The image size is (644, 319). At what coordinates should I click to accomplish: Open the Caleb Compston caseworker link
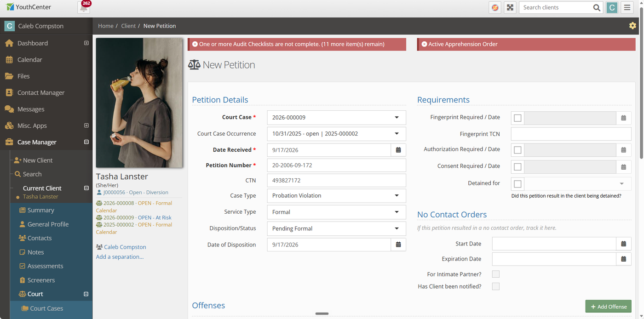(x=125, y=247)
